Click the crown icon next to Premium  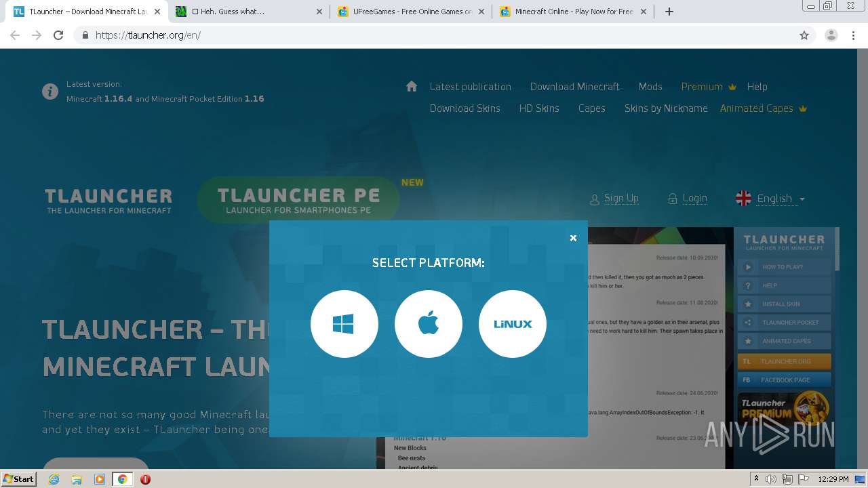pos(732,87)
